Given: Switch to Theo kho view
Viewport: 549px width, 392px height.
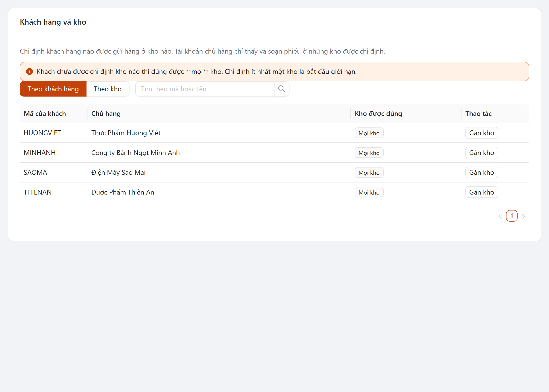Looking at the screenshot, I should 108,89.
